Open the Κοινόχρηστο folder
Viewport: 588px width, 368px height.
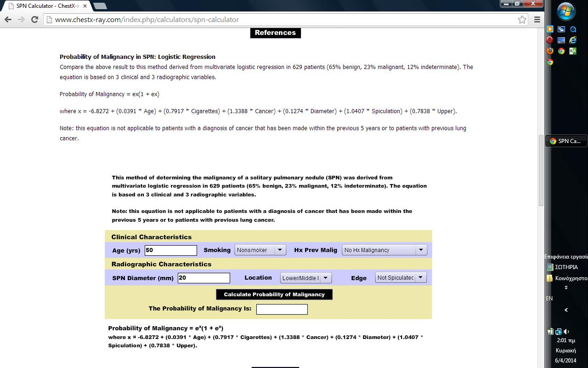coord(567,278)
